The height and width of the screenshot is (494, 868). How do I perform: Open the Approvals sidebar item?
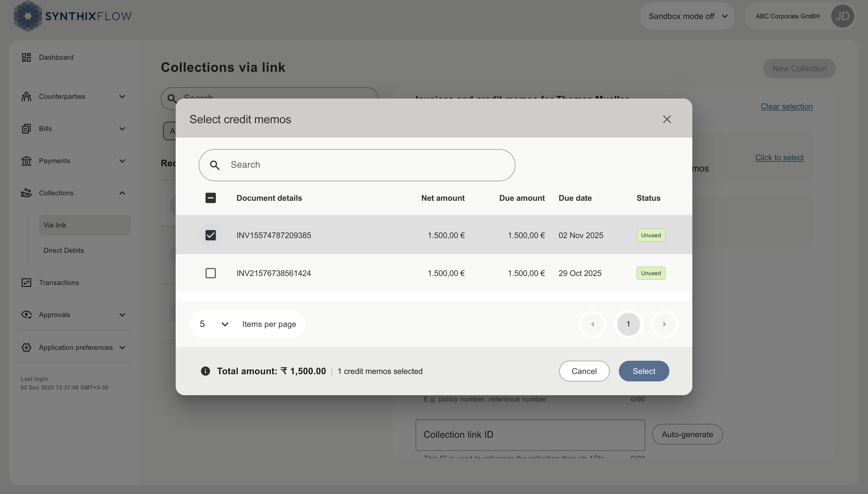tap(55, 314)
